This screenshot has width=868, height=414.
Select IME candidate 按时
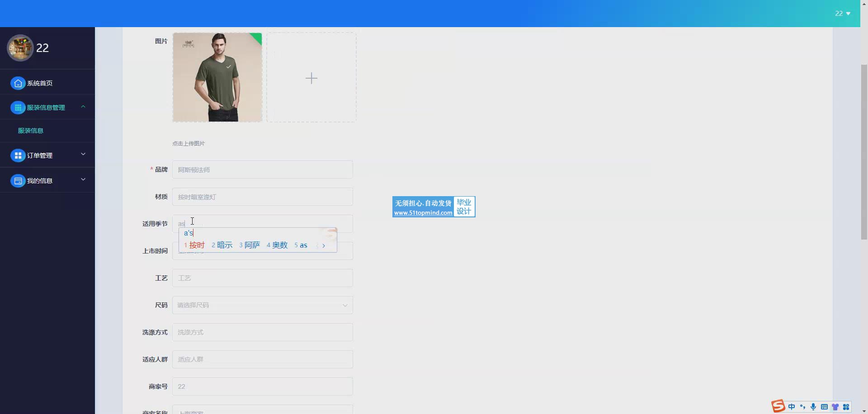click(x=194, y=245)
